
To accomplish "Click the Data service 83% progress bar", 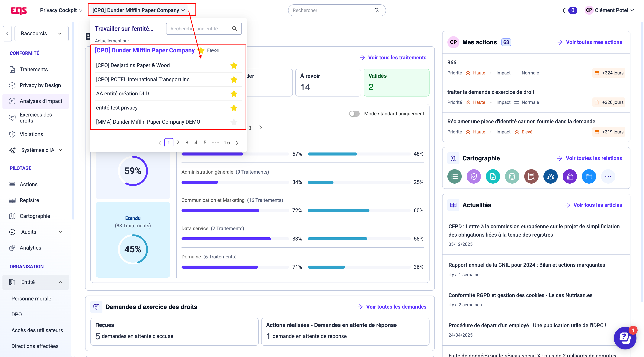I will [235, 239].
